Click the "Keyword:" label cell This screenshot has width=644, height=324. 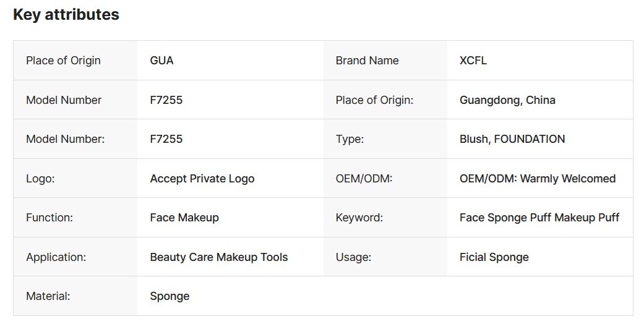tap(359, 218)
